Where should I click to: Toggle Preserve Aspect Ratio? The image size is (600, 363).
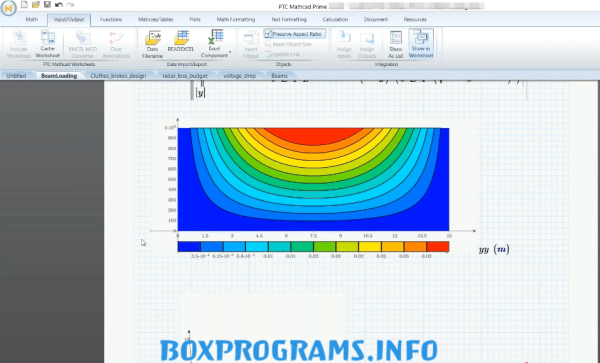[295, 34]
